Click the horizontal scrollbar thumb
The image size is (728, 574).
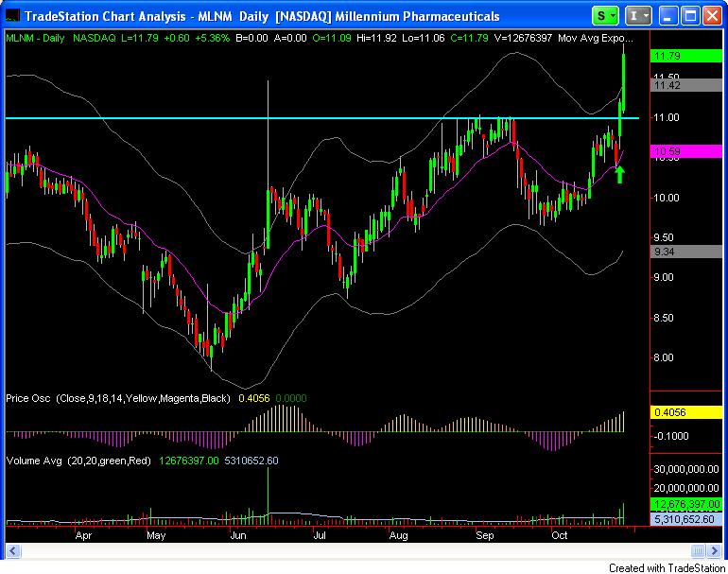click(698, 551)
